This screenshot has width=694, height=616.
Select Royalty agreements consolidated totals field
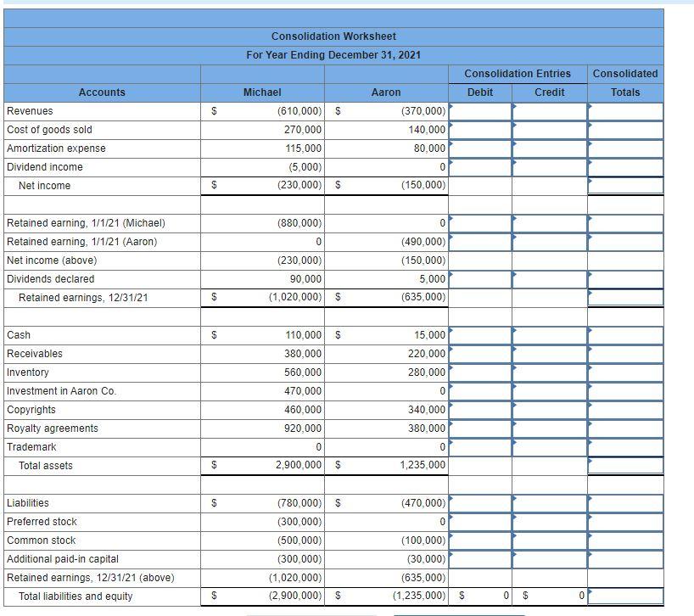pos(625,428)
